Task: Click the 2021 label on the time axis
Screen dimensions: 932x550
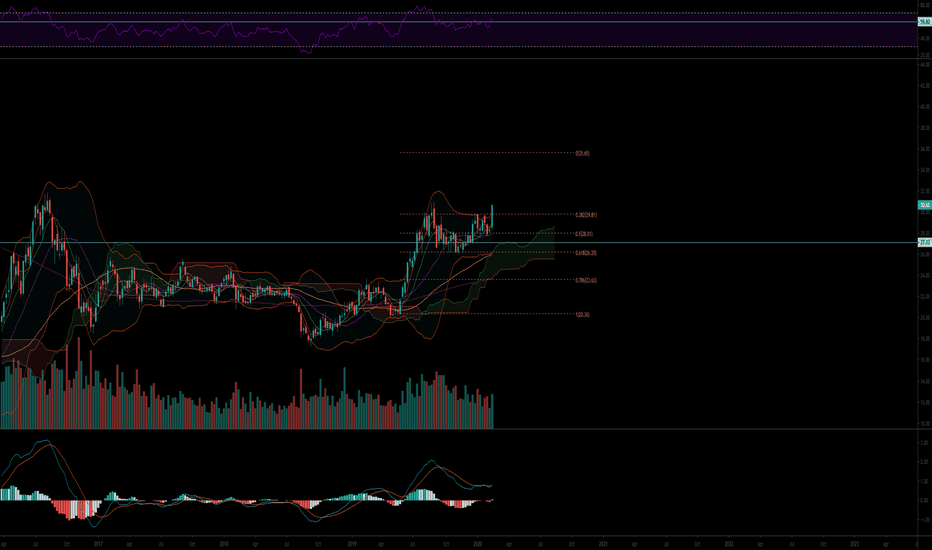Action: [x=603, y=543]
